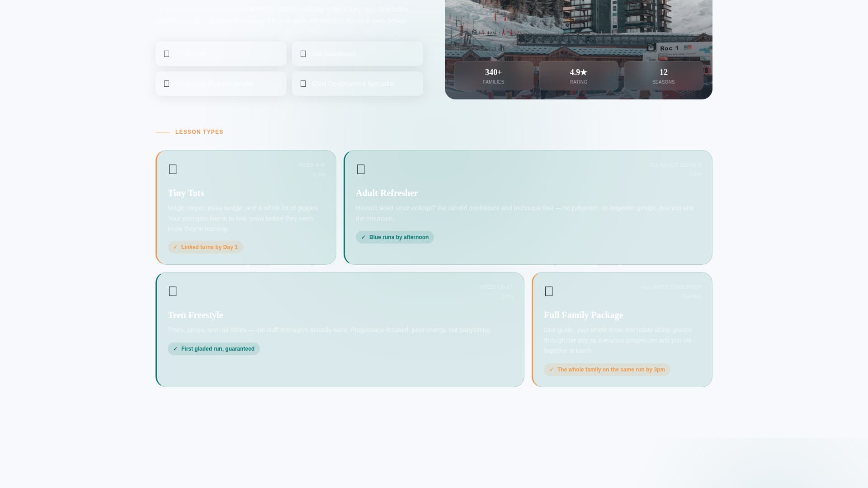Select the Teen Freestyle lesson card
This screenshot has width=868, height=488.
pyautogui.click(x=340, y=329)
